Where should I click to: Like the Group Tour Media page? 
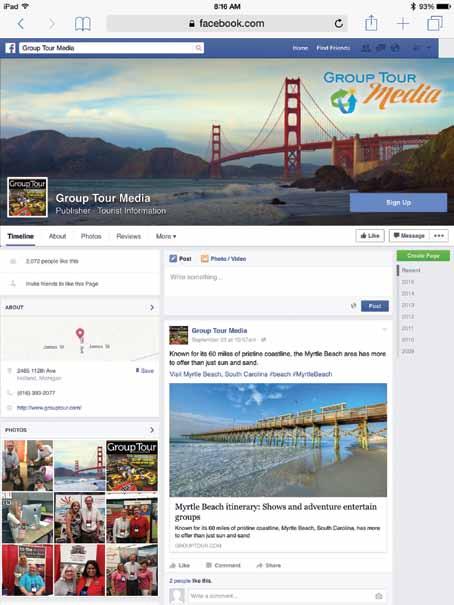370,236
